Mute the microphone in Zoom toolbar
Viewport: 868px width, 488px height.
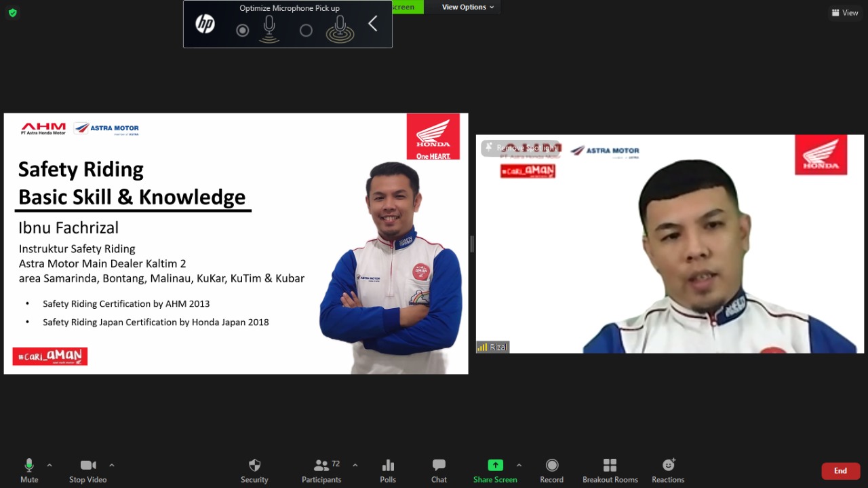29,470
